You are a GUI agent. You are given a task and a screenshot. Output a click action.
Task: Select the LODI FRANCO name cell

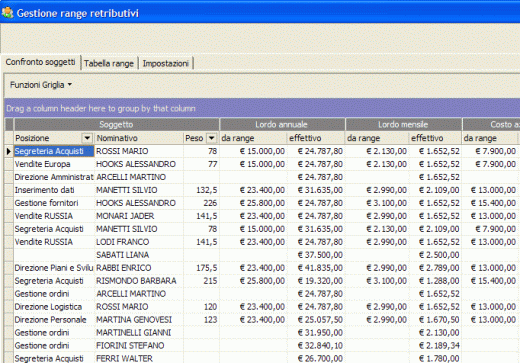[139, 242]
